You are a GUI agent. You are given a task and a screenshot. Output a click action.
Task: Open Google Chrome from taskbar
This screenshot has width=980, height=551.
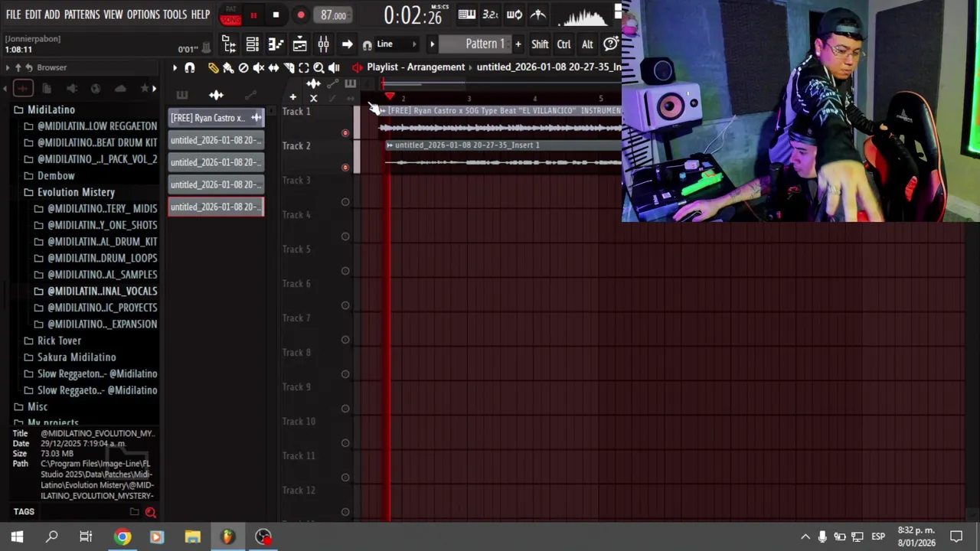(122, 536)
